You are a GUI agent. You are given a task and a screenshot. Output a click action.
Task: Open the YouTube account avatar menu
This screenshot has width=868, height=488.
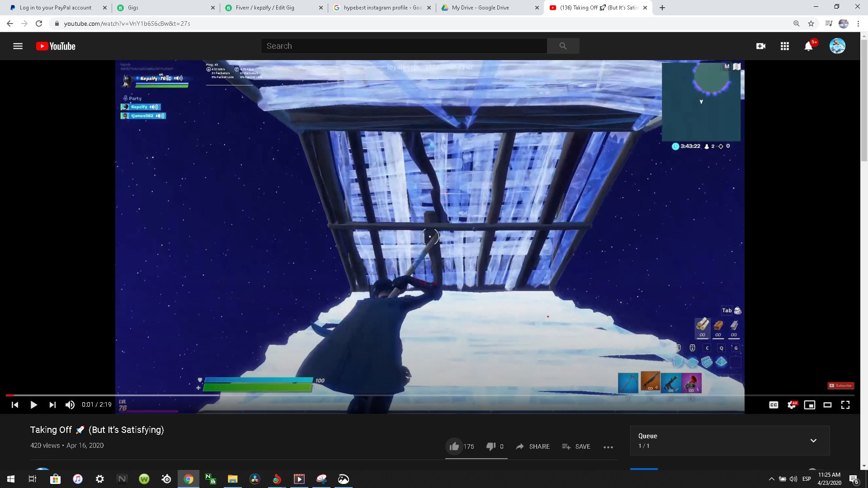pyautogui.click(x=837, y=46)
